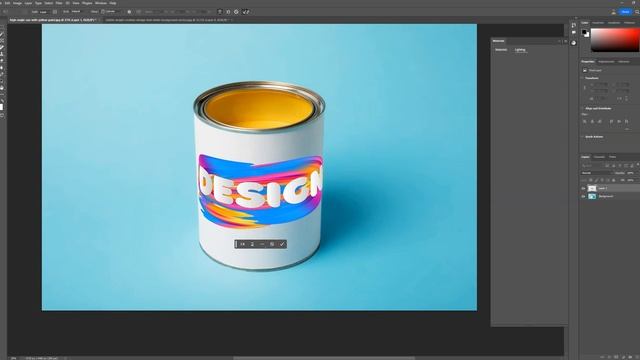Switch to the Swatches panel tab
The image size is (640, 360).
coord(598,23)
